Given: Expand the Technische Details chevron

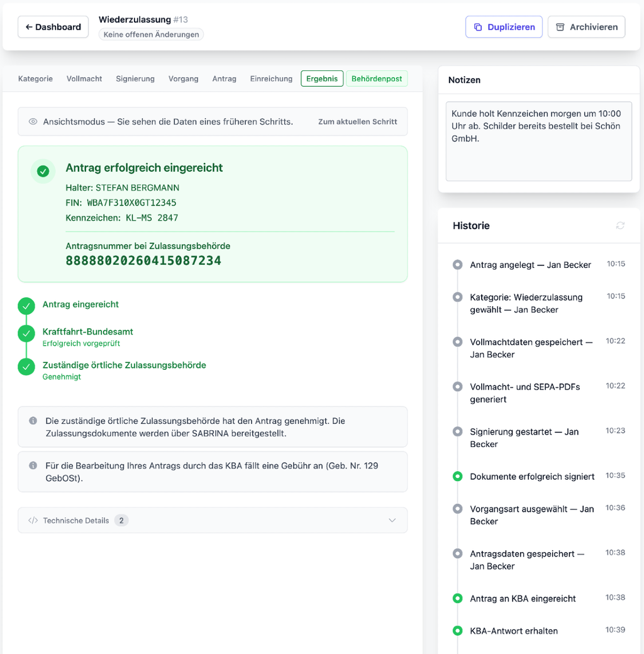Looking at the screenshot, I should click(x=392, y=520).
